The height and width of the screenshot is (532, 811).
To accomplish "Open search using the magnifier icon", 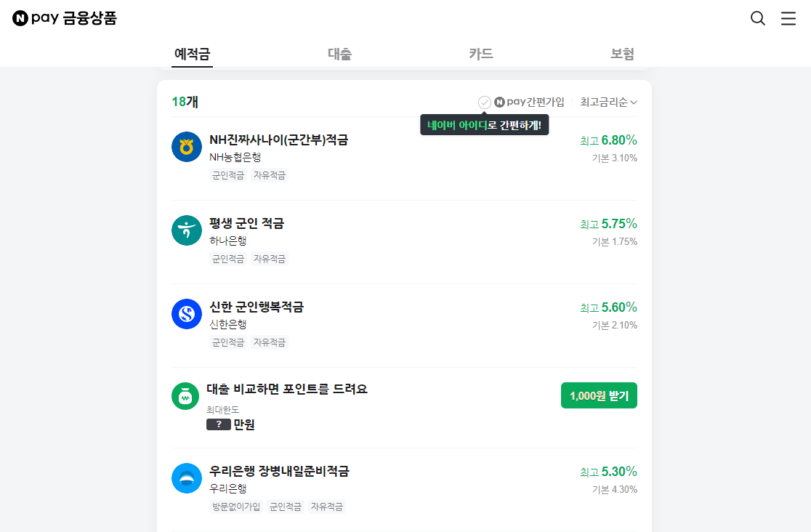I will 758,18.
